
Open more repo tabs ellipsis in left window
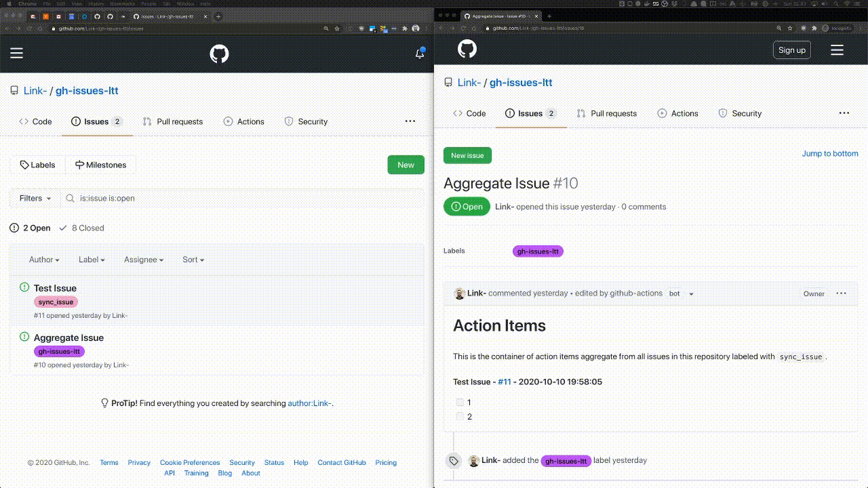410,121
